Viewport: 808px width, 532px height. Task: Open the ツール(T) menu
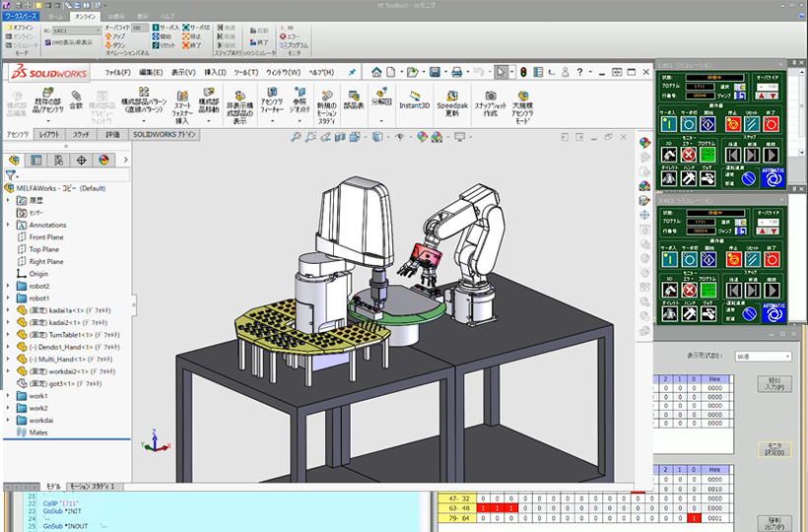pyautogui.click(x=244, y=72)
